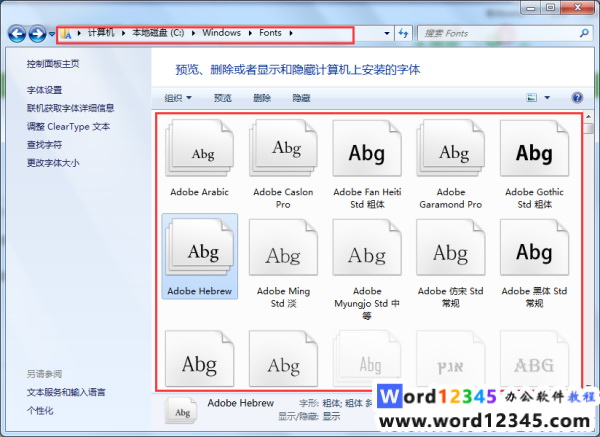The height and width of the screenshot is (437, 600).
Task: Click Fonts in the address path
Action: [x=270, y=33]
